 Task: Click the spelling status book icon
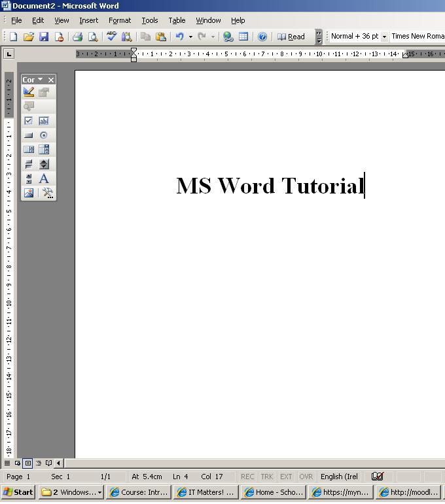pos(378,476)
